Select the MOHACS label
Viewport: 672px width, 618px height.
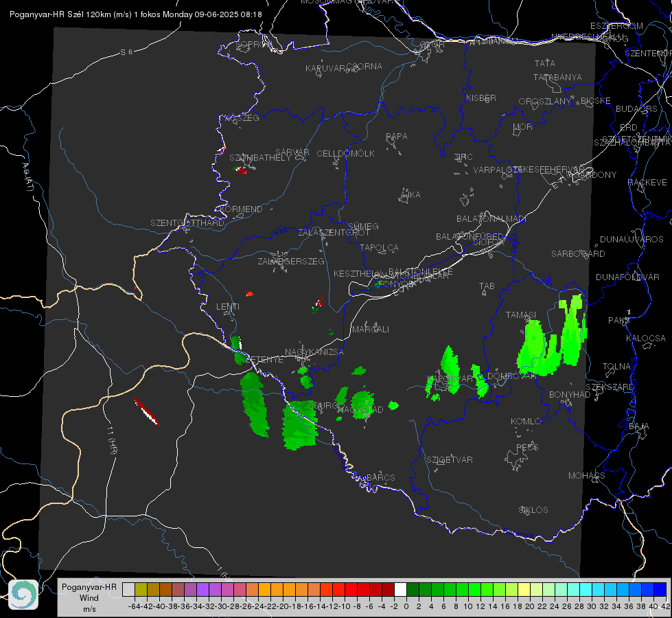pos(587,476)
